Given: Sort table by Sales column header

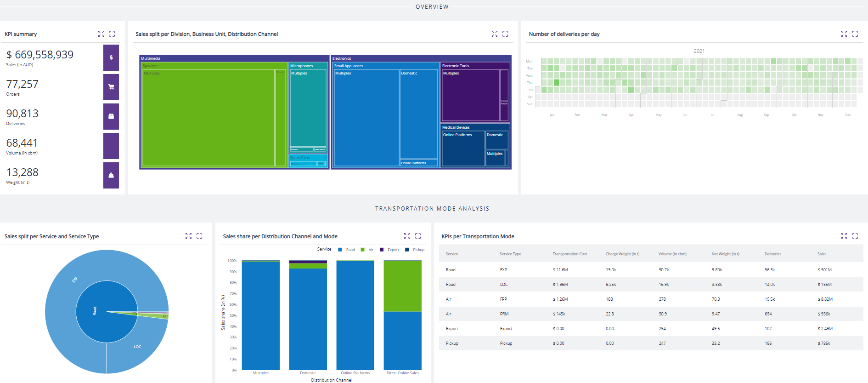Looking at the screenshot, I should click(x=822, y=254).
